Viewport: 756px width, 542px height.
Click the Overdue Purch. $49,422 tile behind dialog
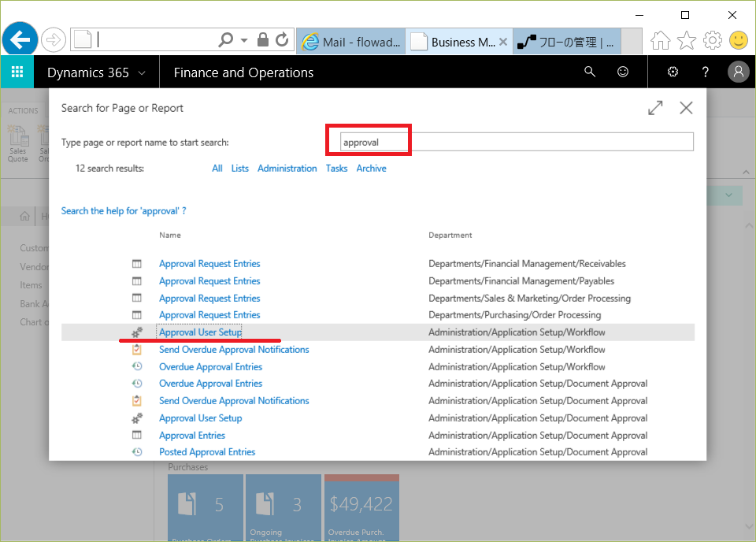pyautogui.click(x=361, y=507)
